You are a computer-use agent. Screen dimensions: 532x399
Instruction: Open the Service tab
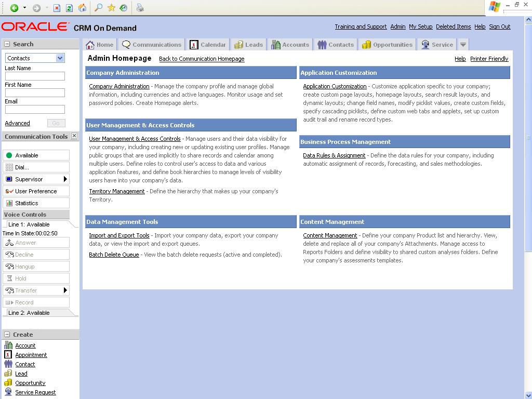coord(437,45)
